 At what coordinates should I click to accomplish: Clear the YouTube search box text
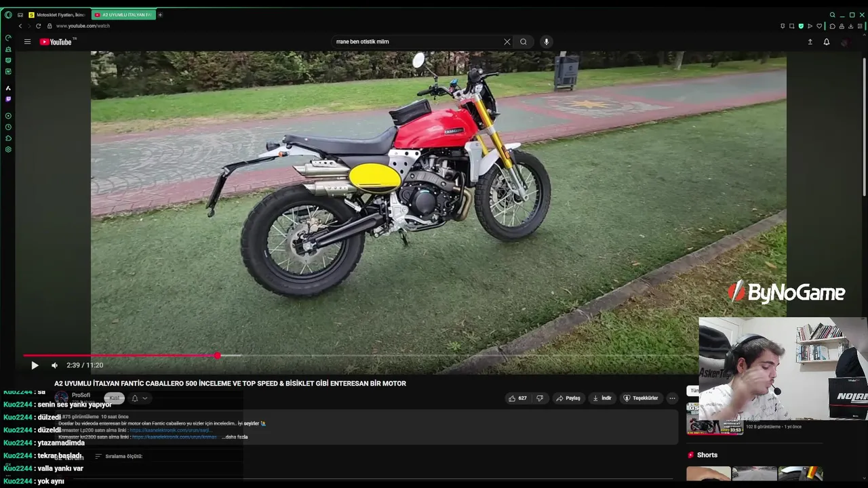click(507, 41)
